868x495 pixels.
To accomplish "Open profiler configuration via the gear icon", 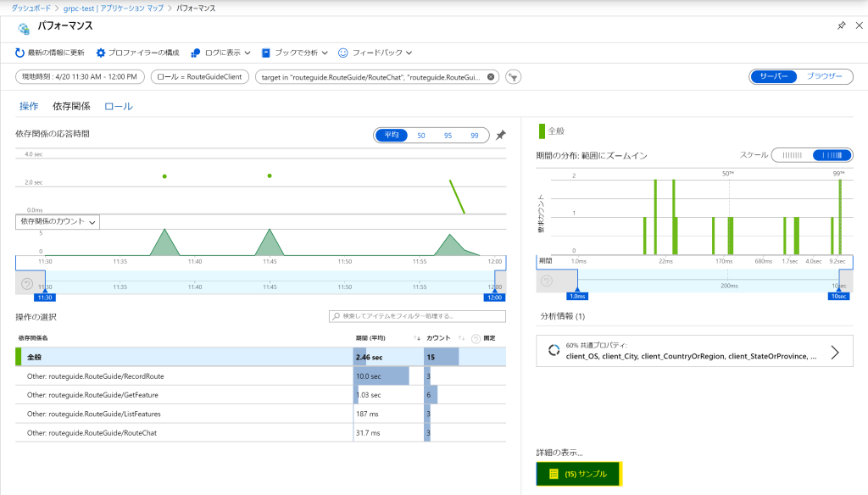I will click(101, 53).
